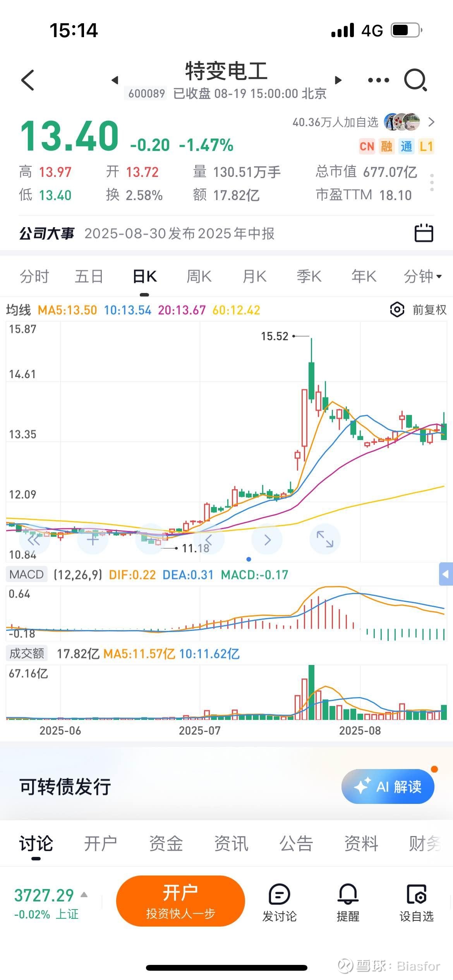Tap the orange 开户 account button
453x980 pixels.
pos(180,901)
